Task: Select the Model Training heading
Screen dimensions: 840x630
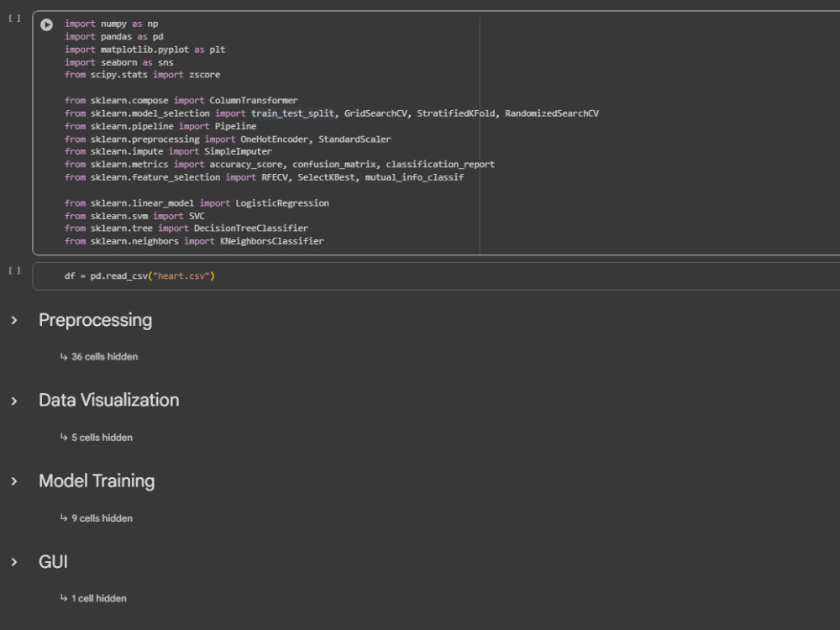Action: [x=97, y=481]
